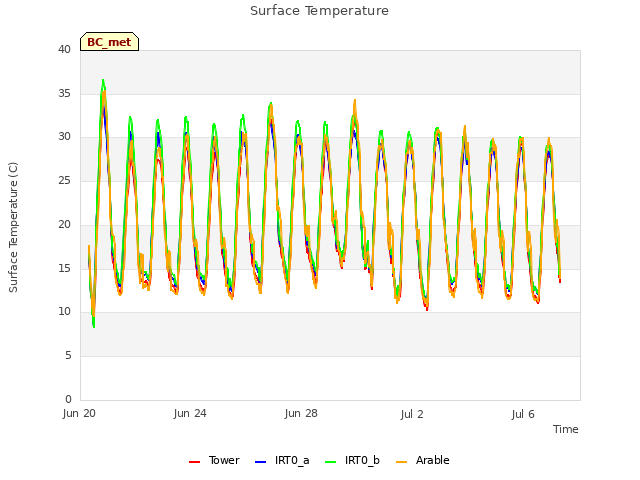Viewport: 640px width, 480px height.
Task: Click the Jul 2 x-axis label
Action: tap(412, 415)
